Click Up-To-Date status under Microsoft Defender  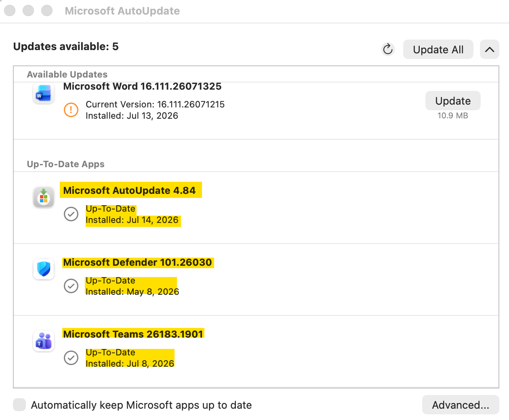110,280
